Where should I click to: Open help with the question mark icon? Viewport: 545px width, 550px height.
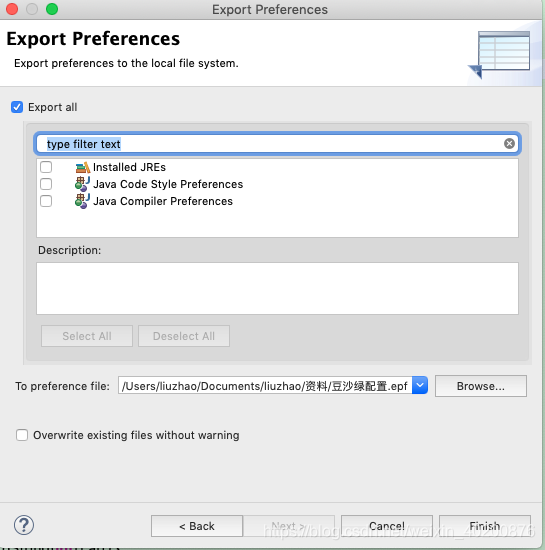pos(24,525)
